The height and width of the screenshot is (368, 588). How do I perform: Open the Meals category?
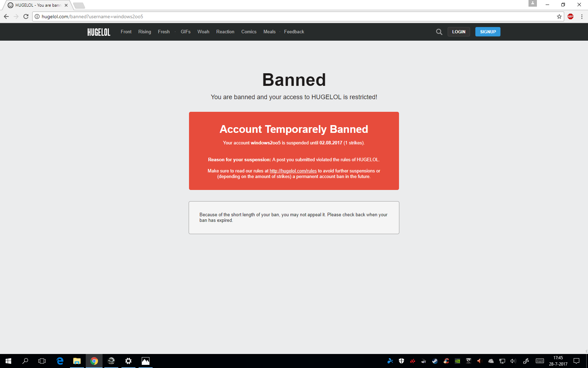click(x=269, y=32)
